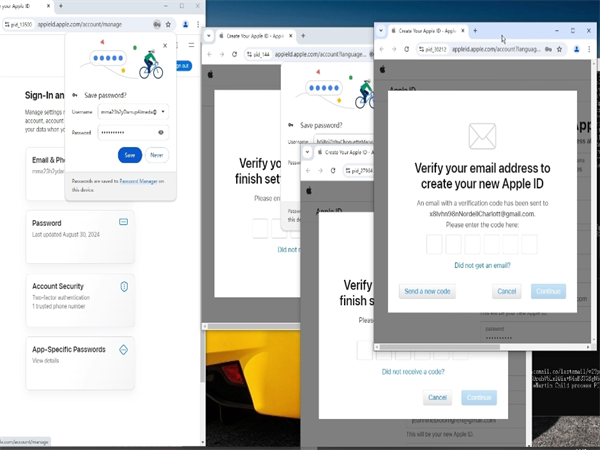
Task: Reload the page in the rightmost Chrome window
Action: coord(407,48)
